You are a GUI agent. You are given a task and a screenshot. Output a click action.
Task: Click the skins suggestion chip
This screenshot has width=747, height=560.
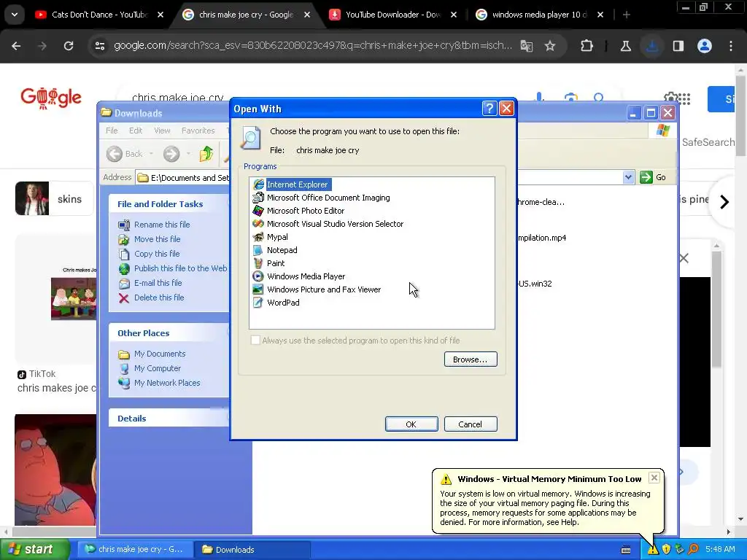point(54,198)
